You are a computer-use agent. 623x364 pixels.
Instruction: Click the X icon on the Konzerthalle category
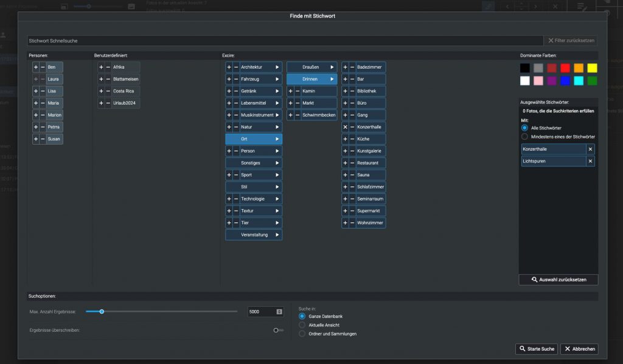[345, 127]
